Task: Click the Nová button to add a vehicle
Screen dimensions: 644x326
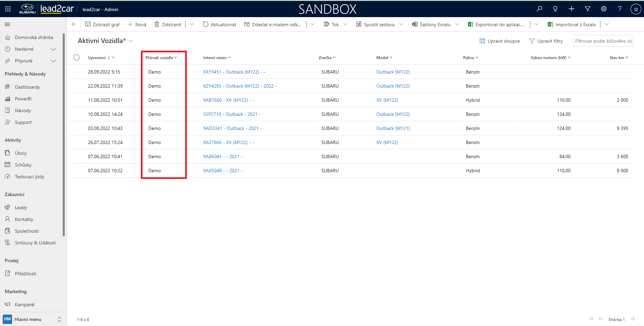Action: tap(137, 24)
